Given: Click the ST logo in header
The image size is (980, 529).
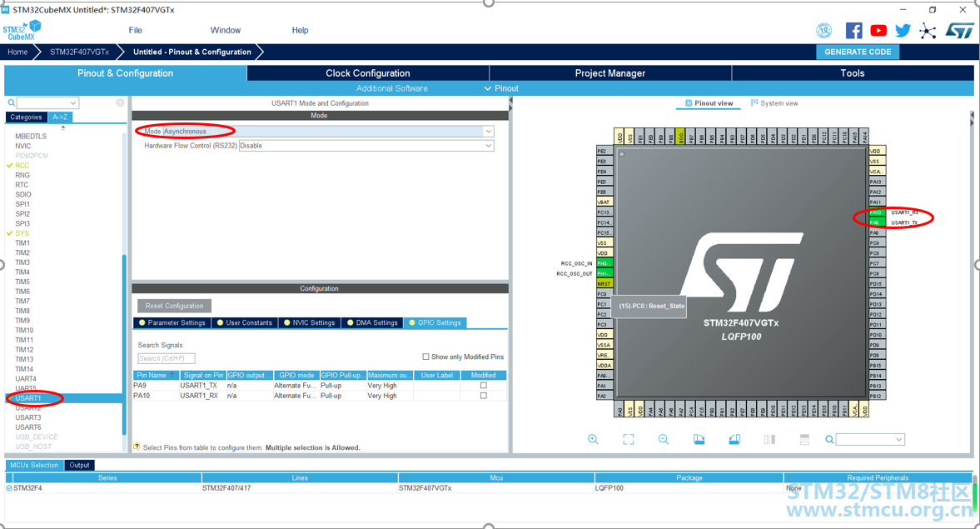Looking at the screenshot, I should [x=959, y=30].
